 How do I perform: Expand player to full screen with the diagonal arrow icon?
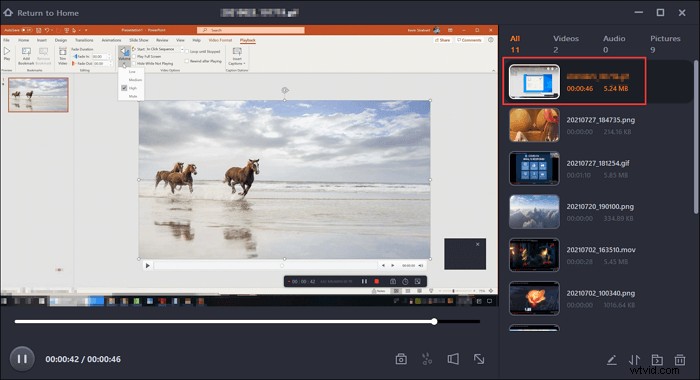(479, 359)
